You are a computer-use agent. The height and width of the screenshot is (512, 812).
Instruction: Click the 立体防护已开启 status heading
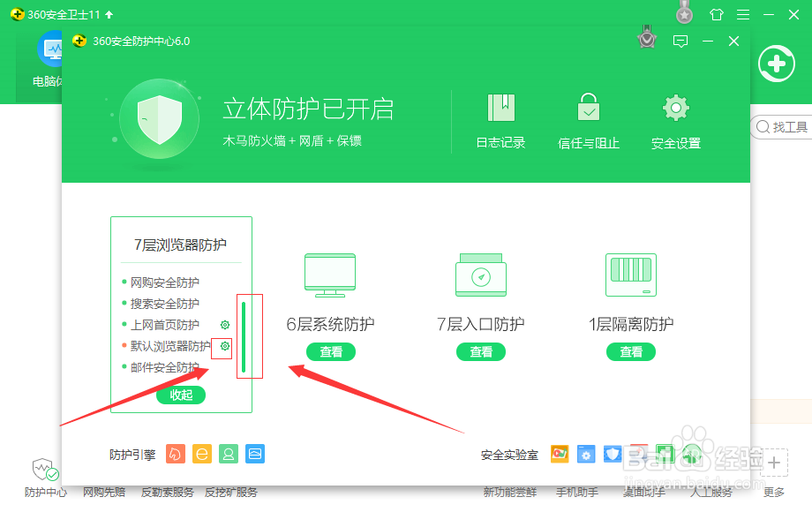(x=308, y=109)
